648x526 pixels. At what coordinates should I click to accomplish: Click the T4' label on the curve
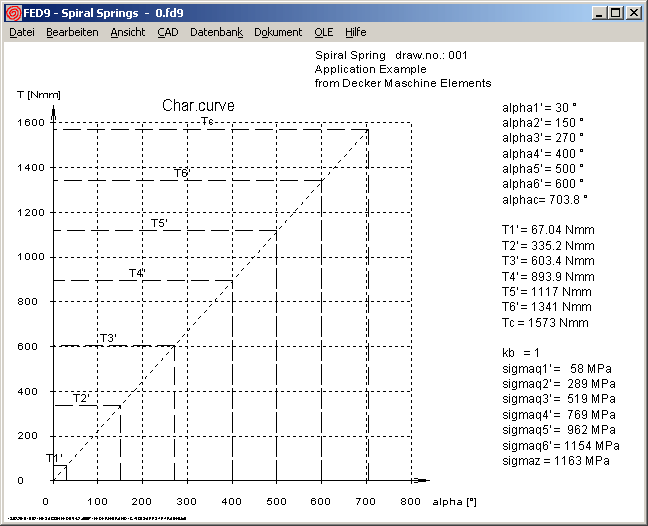(x=137, y=273)
